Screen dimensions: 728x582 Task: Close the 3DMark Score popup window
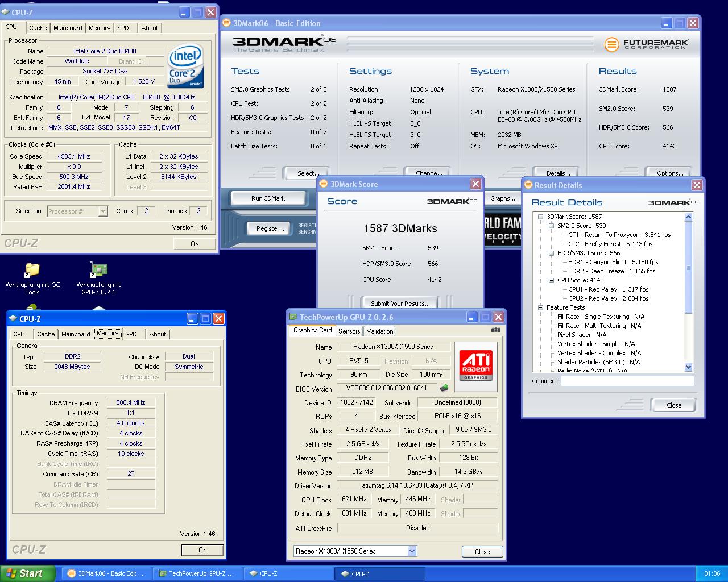point(476,184)
